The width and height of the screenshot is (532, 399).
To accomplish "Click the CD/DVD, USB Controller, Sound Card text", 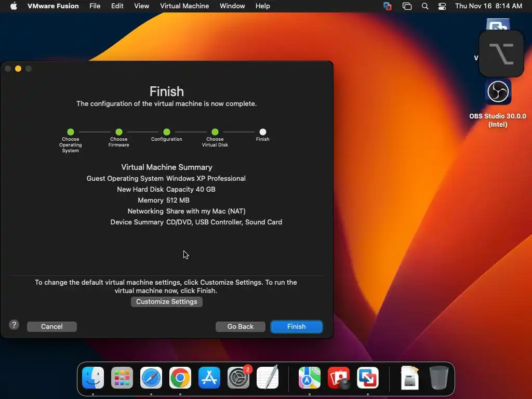I will (224, 222).
